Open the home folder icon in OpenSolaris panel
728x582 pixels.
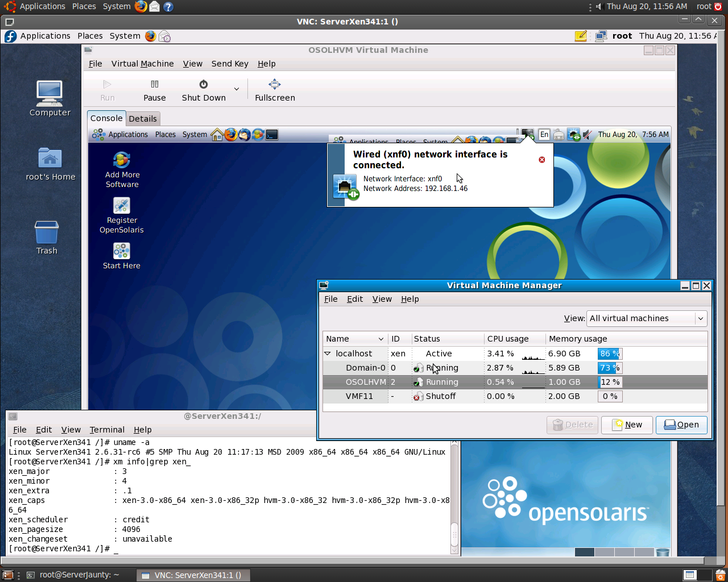pos(217,135)
